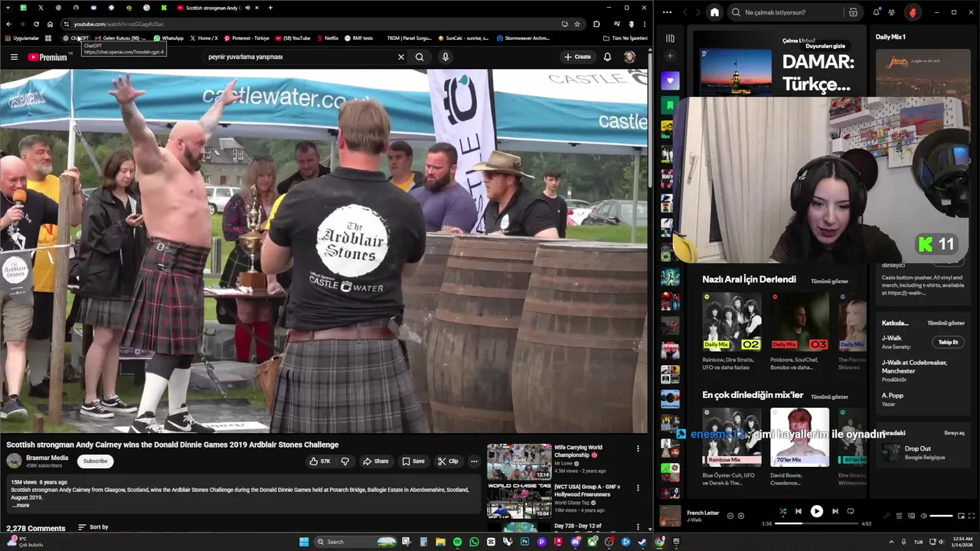Viewport: 980px width, 551px height.
Task: Like the video with 57K thumbs up
Action: 319,461
